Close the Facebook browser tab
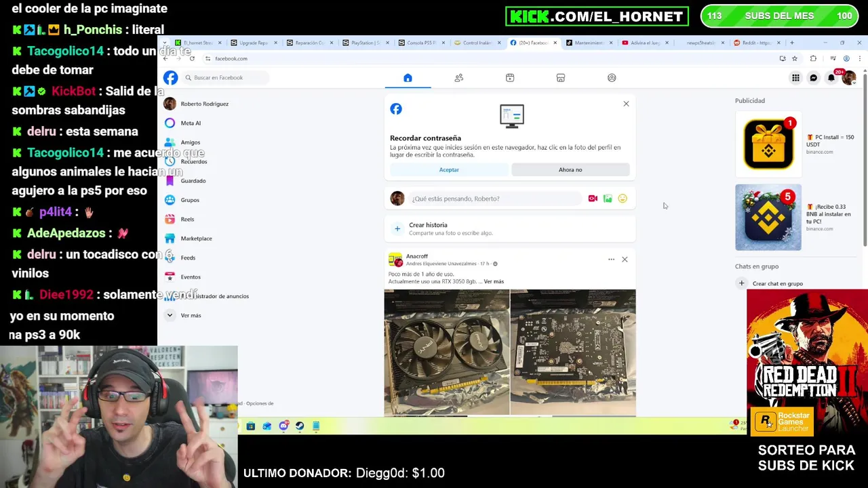 coord(555,43)
